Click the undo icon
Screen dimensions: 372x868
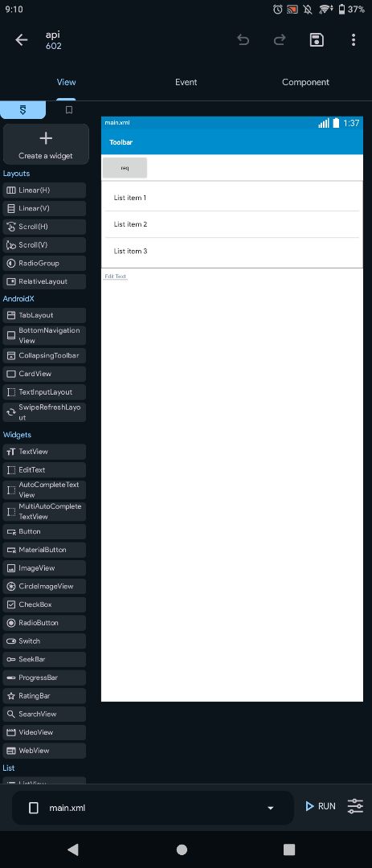click(243, 40)
